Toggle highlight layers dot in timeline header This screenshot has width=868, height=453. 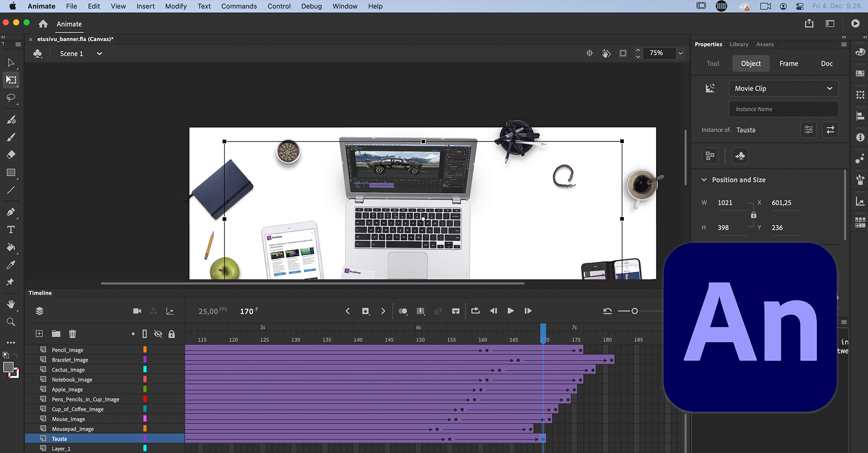click(133, 334)
